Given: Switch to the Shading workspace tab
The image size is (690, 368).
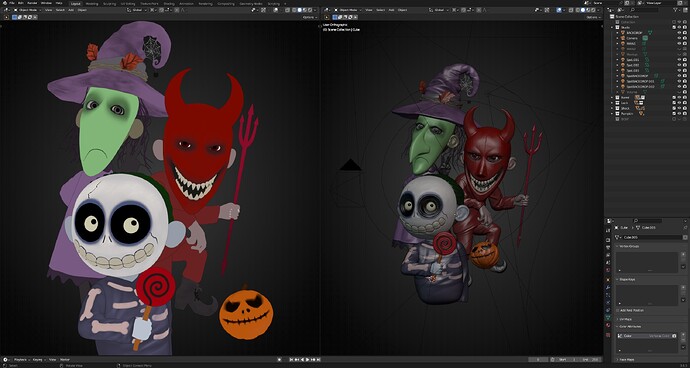Looking at the screenshot, I should point(169,4).
